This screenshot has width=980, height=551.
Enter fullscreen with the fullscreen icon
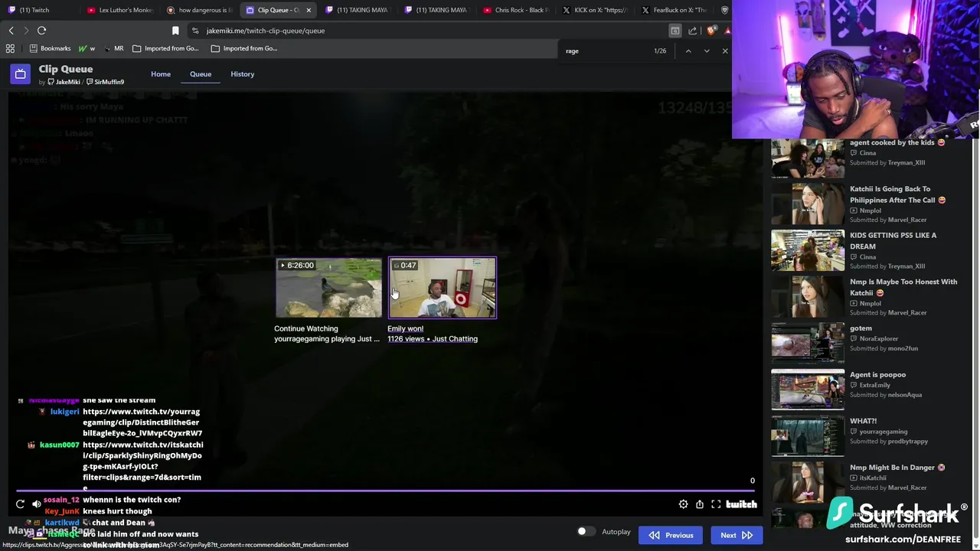[716, 504]
